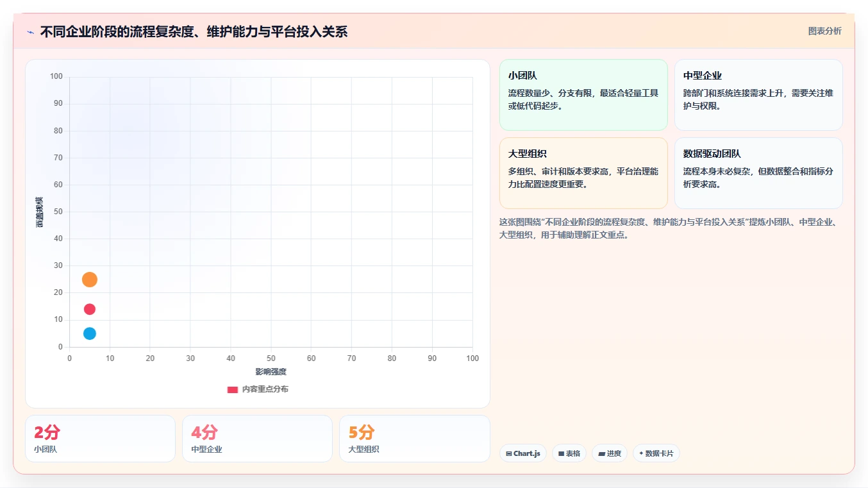Select the red bubble on the chart
Viewport: 868px width, 488px height.
click(90, 309)
